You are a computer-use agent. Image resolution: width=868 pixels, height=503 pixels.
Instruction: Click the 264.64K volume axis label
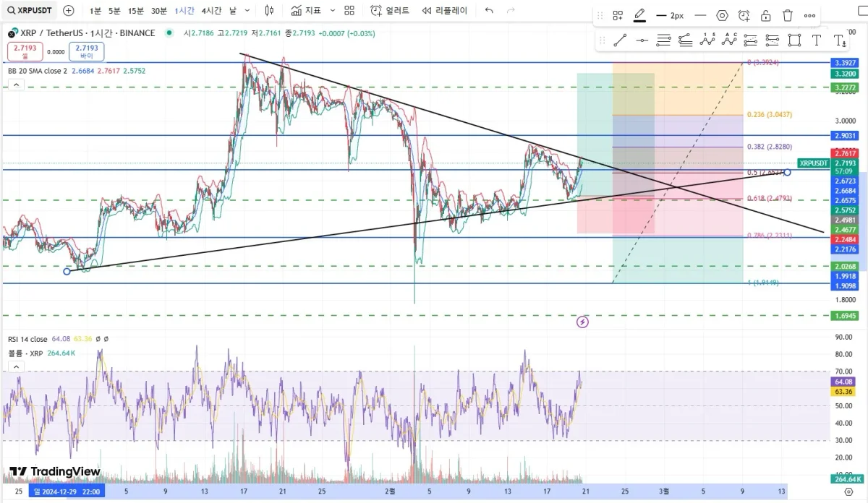click(x=846, y=478)
